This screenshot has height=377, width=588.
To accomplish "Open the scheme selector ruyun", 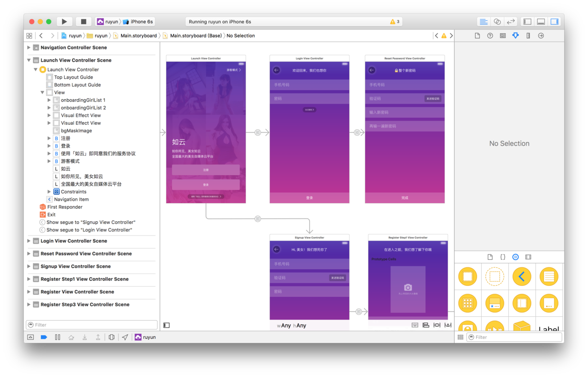I will coord(108,21).
